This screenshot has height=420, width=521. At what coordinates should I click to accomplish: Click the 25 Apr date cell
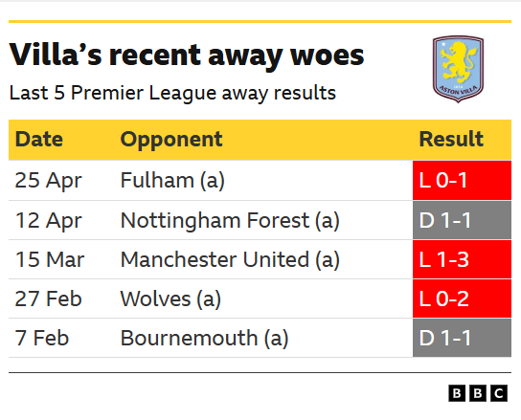pos(48,181)
